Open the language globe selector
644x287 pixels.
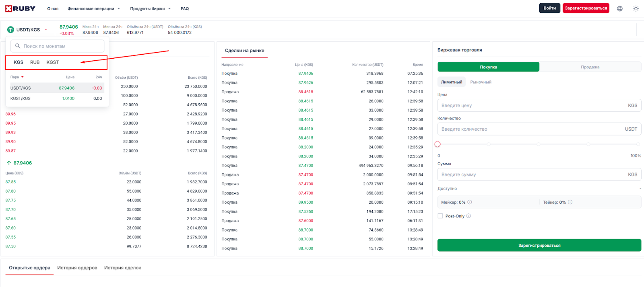(x=620, y=8)
